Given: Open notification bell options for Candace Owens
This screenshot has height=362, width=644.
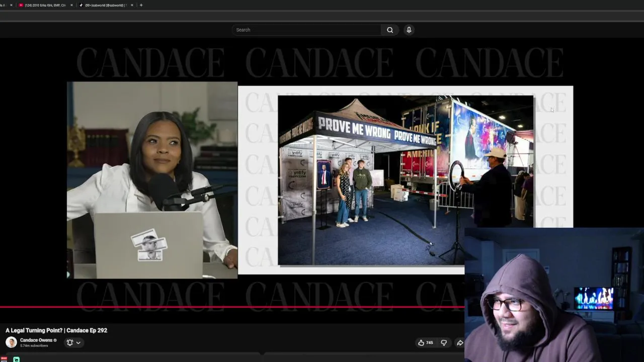Looking at the screenshot, I should pos(73,342).
